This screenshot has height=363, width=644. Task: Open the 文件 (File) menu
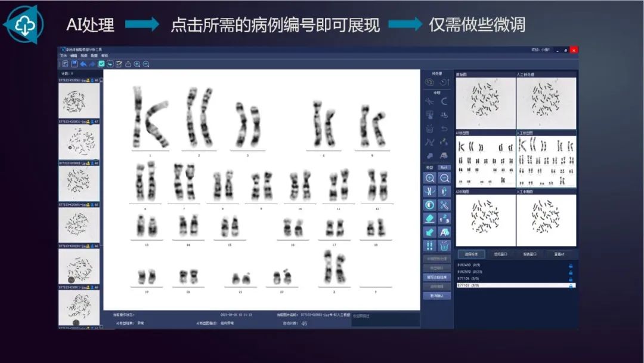point(63,55)
